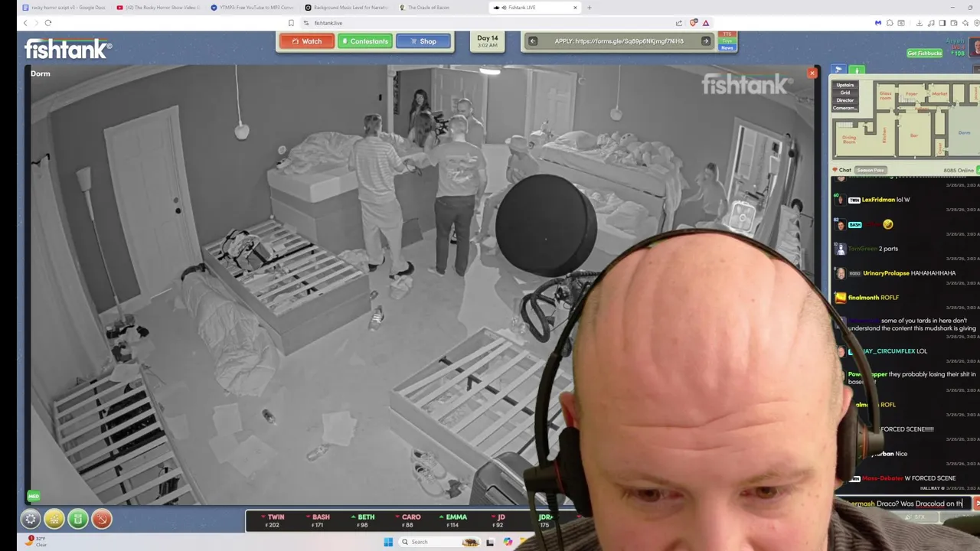The image size is (980, 551).
Task: Select the News tab
Action: [727, 47]
